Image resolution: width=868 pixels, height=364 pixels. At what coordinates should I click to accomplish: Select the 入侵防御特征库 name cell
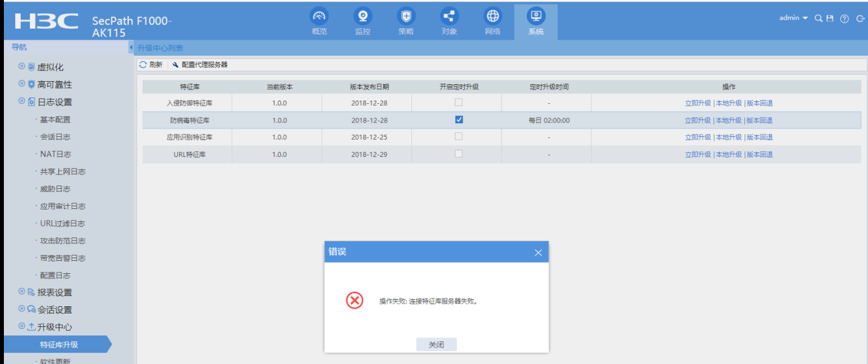pos(187,103)
